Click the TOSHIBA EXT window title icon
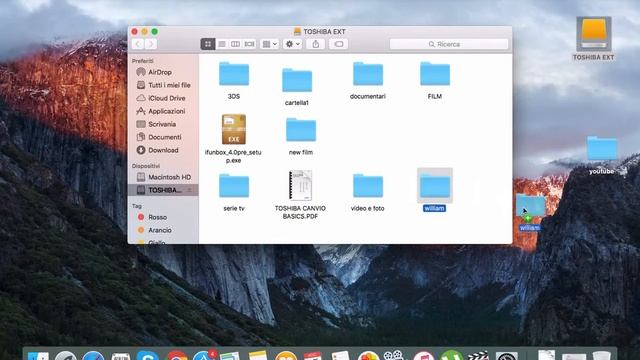640x360 pixels. click(297, 31)
